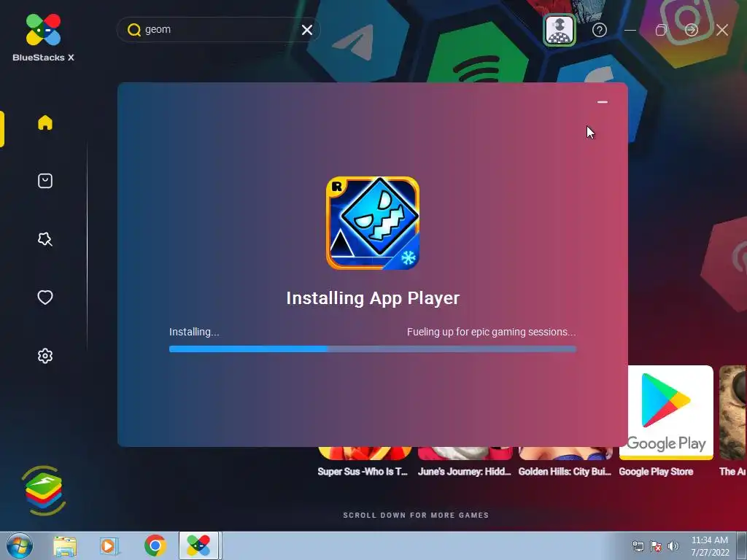Click the BlueStacks X logo
Screen dimensions: 747x560
pos(43,38)
